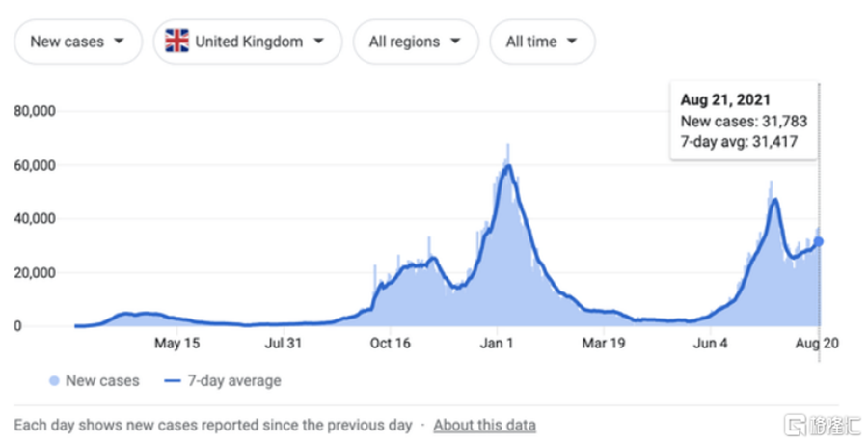Click the 7-day average legend line
868x444 pixels.
pos(174,381)
